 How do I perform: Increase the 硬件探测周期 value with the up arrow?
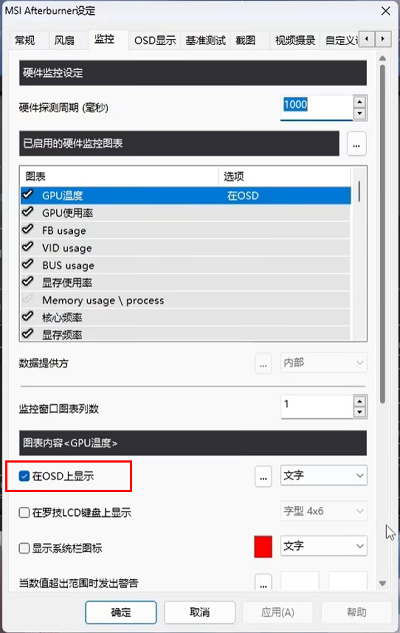tap(360, 102)
